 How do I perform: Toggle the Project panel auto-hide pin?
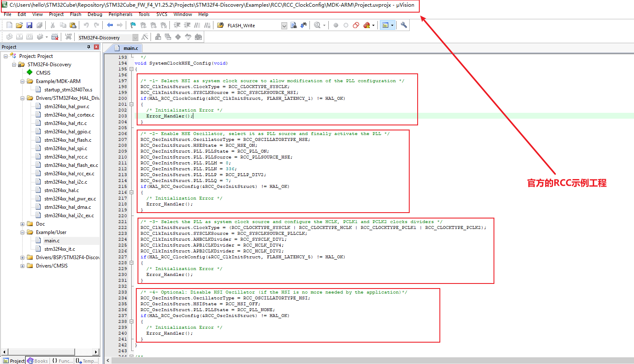89,47
